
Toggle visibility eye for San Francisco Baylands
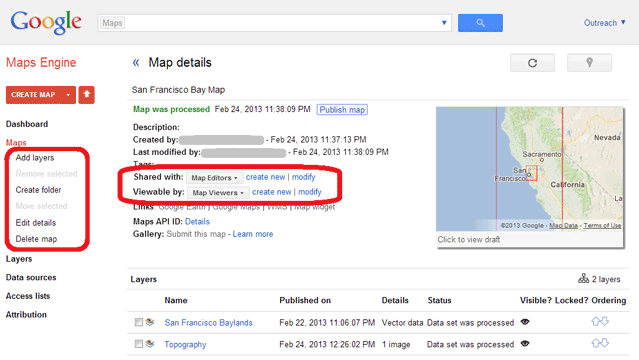tap(525, 322)
